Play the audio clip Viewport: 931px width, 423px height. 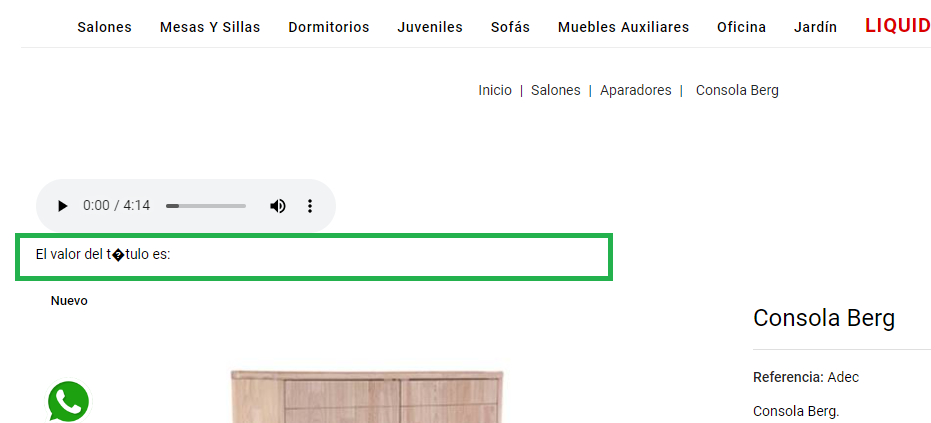click(62, 206)
